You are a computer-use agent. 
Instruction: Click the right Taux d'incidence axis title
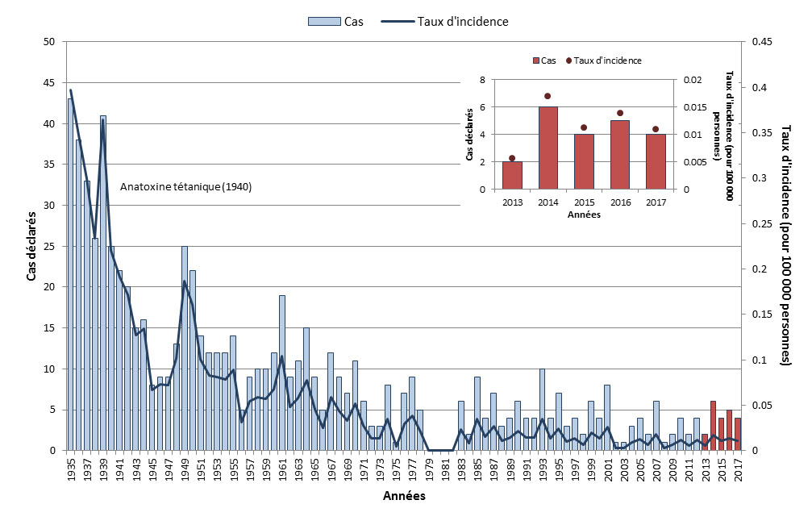pos(787,245)
